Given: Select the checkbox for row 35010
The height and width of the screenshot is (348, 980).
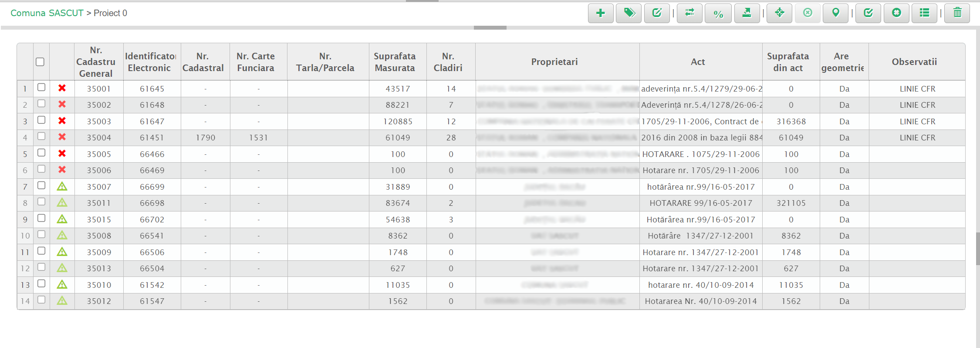Looking at the screenshot, I should coord(41,284).
